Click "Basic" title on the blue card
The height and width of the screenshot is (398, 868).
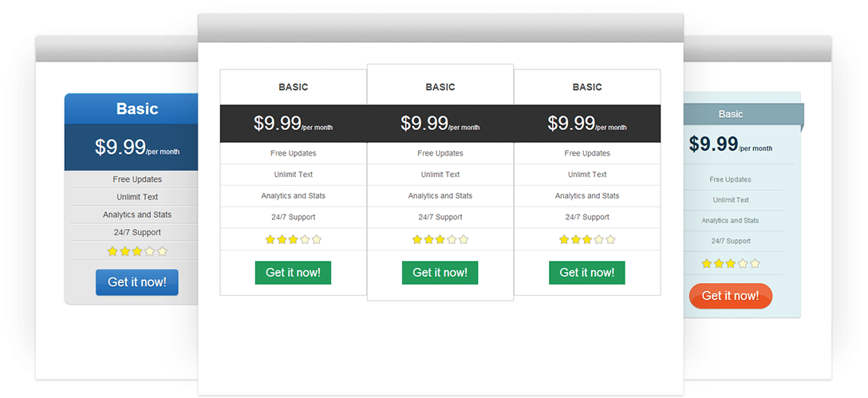[137, 108]
